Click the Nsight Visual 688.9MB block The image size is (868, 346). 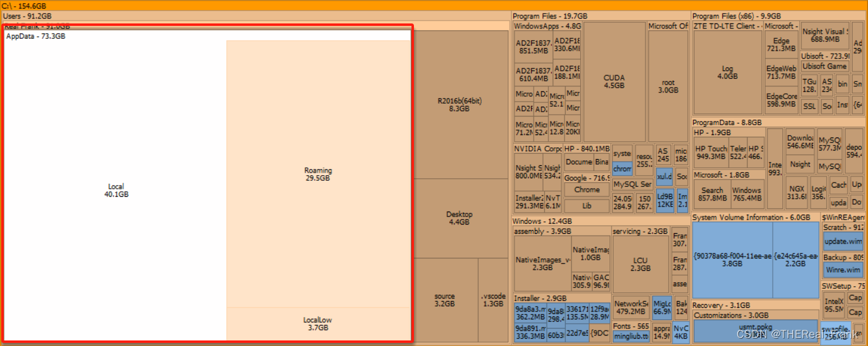(x=825, y=36)
